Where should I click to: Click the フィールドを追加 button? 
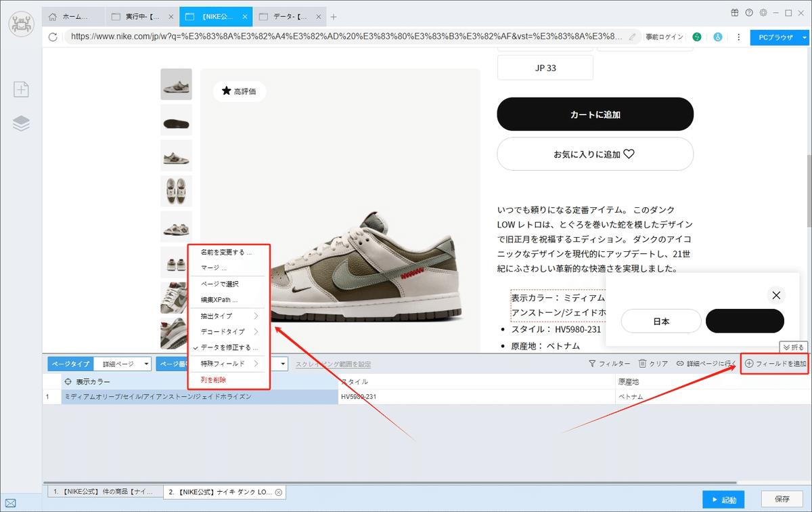click(775, 364)
